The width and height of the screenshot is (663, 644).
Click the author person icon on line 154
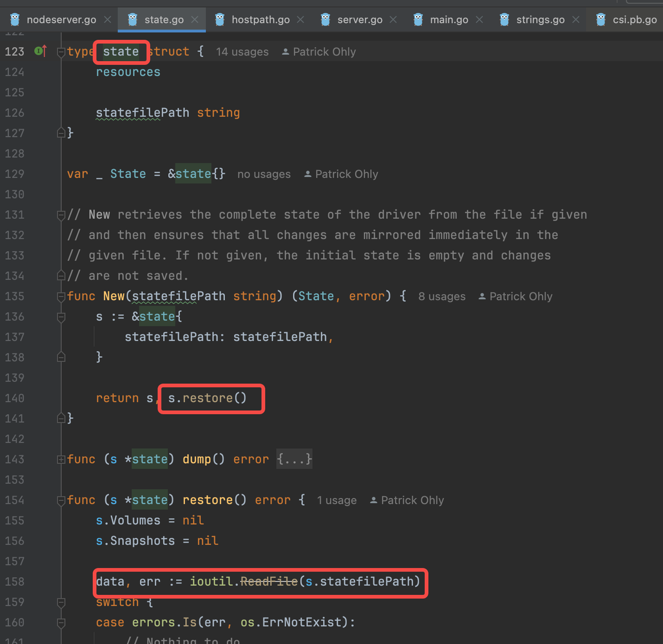(373, 500)
